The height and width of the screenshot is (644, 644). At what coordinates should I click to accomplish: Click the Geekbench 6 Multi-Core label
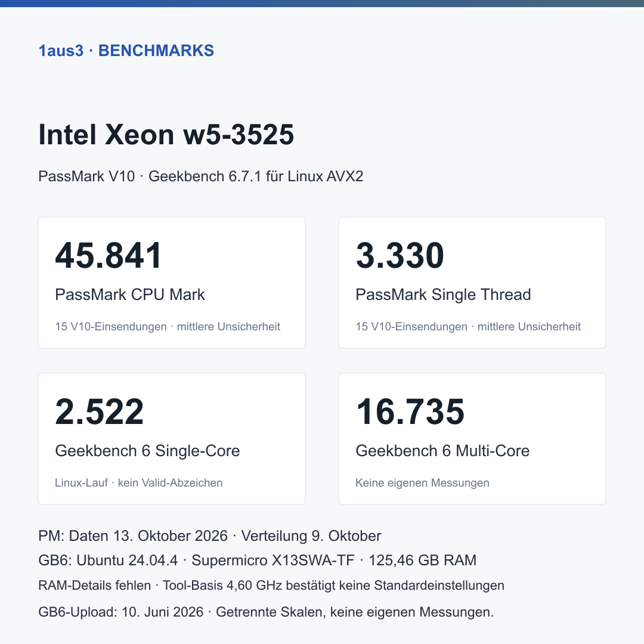(442, 451)
